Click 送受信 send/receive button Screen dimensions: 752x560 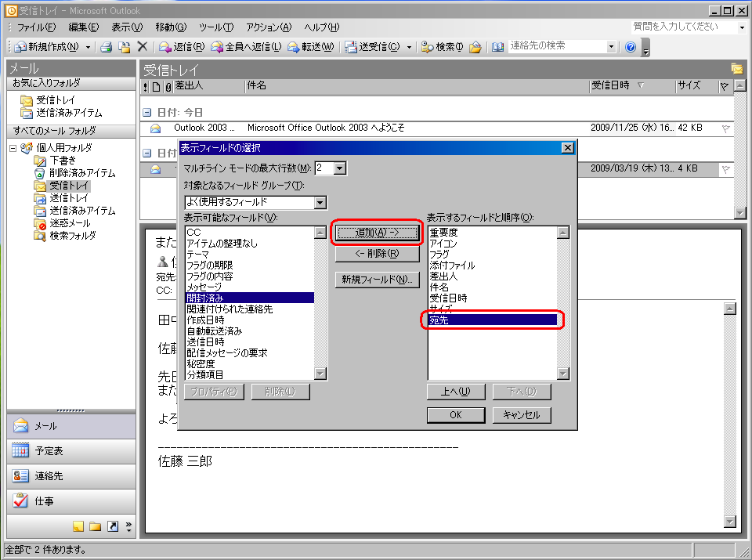[x=373, y=46]
